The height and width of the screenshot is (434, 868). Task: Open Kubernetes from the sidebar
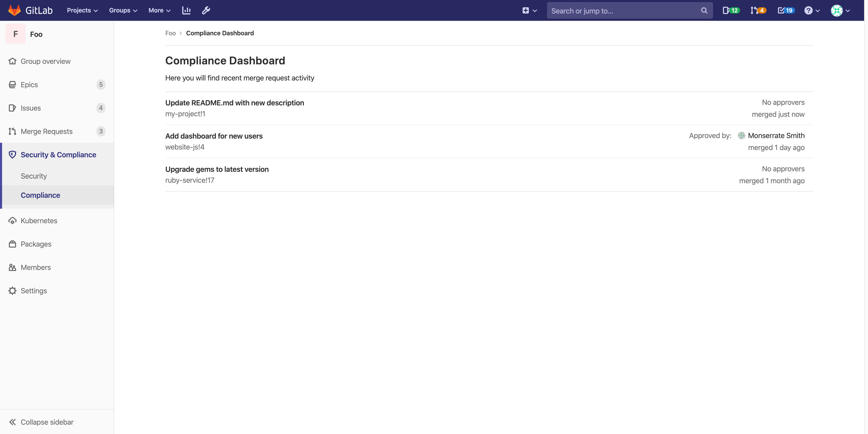(x=39, y=220)
